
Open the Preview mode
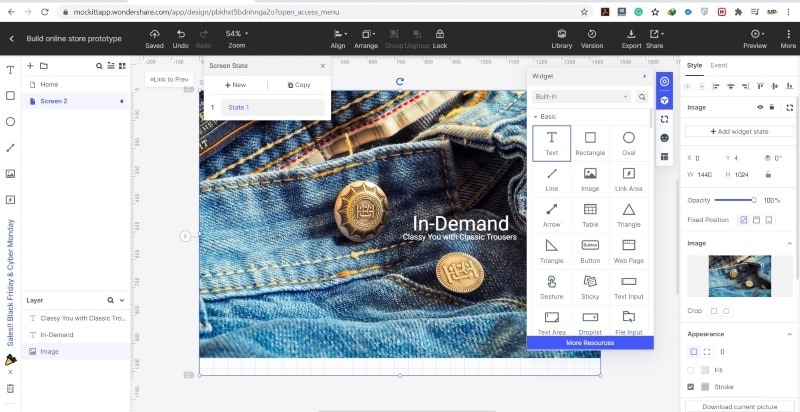(x=755, y=35)
